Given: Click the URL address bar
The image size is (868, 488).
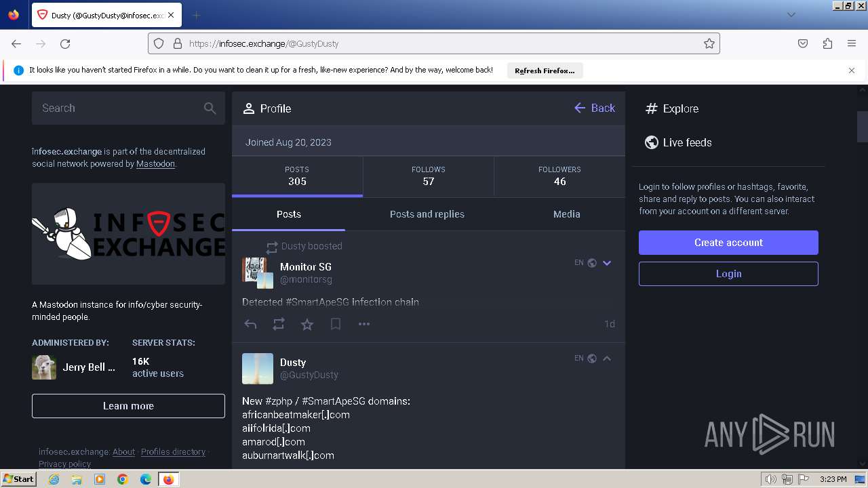Looking at the screenshot, I should tap(434, 43).
